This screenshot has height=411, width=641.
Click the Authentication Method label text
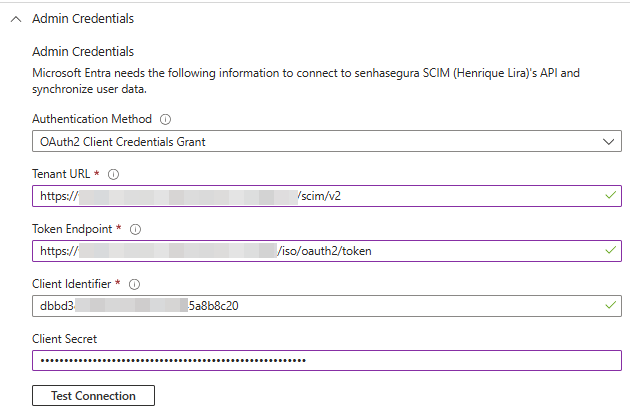pyautogui.click(x=93, y=119)
